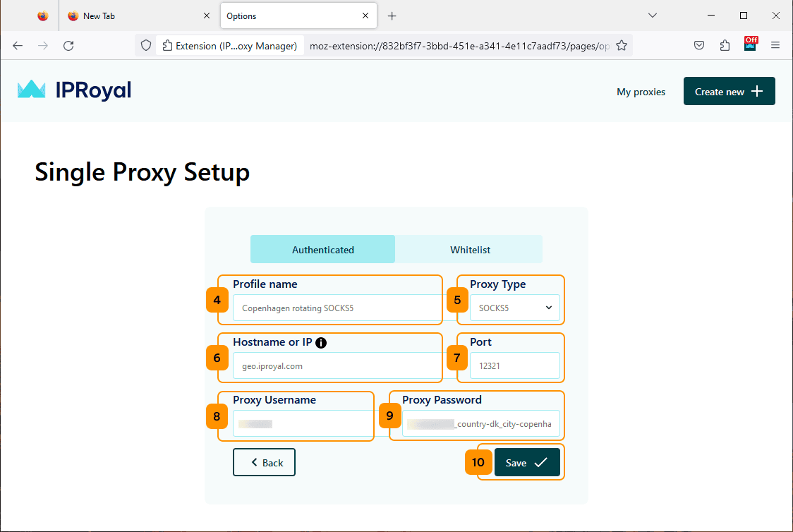
Task: Open the Proxy Type dropdown
Action: click(x=515, y=308)
